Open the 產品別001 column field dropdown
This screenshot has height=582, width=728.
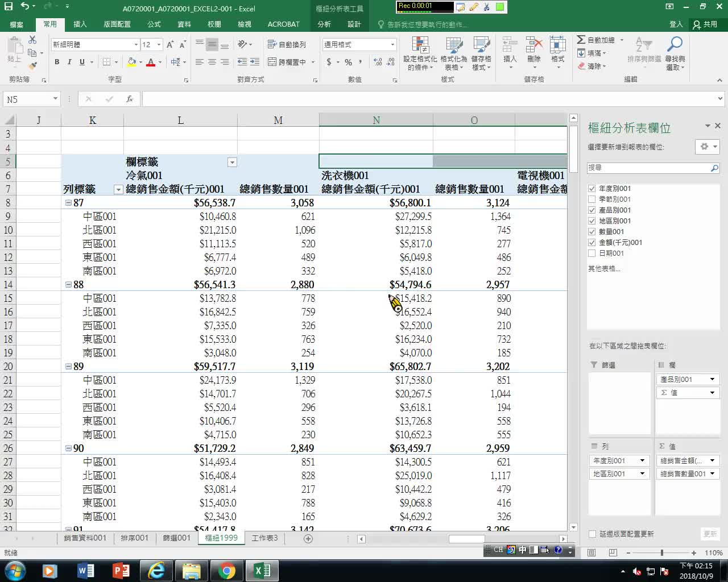(x=712, y=379)
